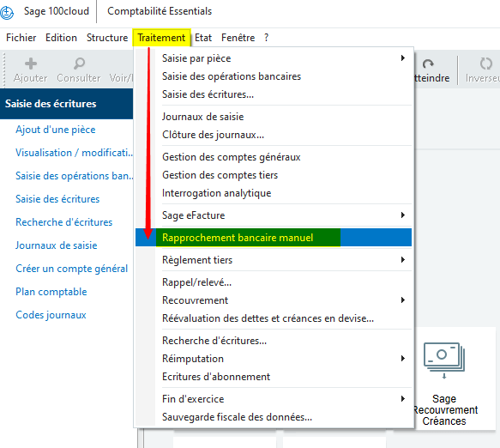Expand the Fin d'exercice submenu arrow
500x448 pixels.
coord(403,398)
